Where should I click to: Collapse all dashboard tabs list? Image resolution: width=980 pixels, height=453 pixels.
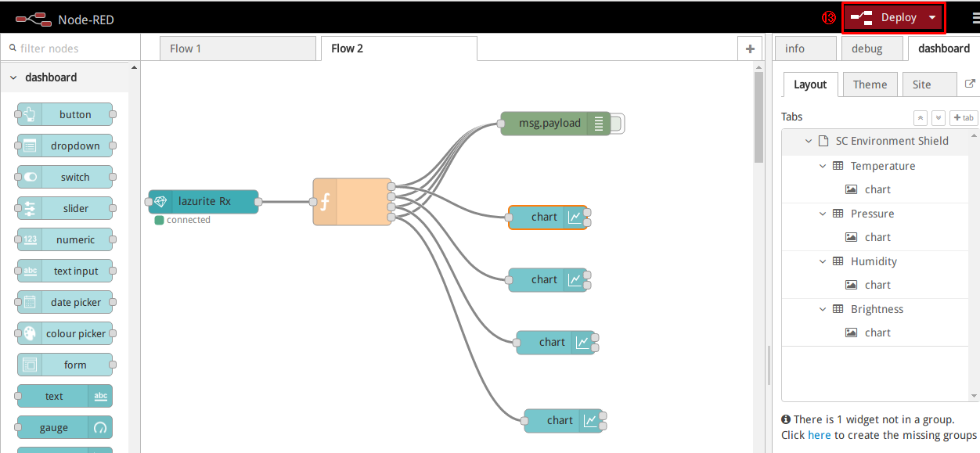(x=921, y=117)
